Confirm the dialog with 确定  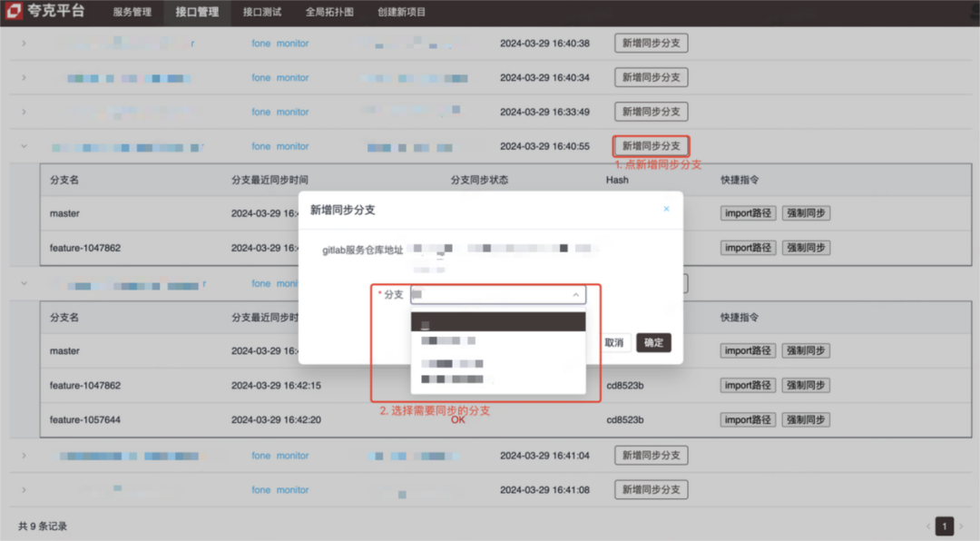pyautogui.click(x=653, y=343)
